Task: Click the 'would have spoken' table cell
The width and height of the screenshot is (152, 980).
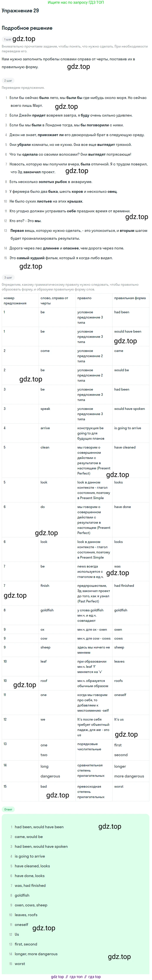Action: (129, 409)
